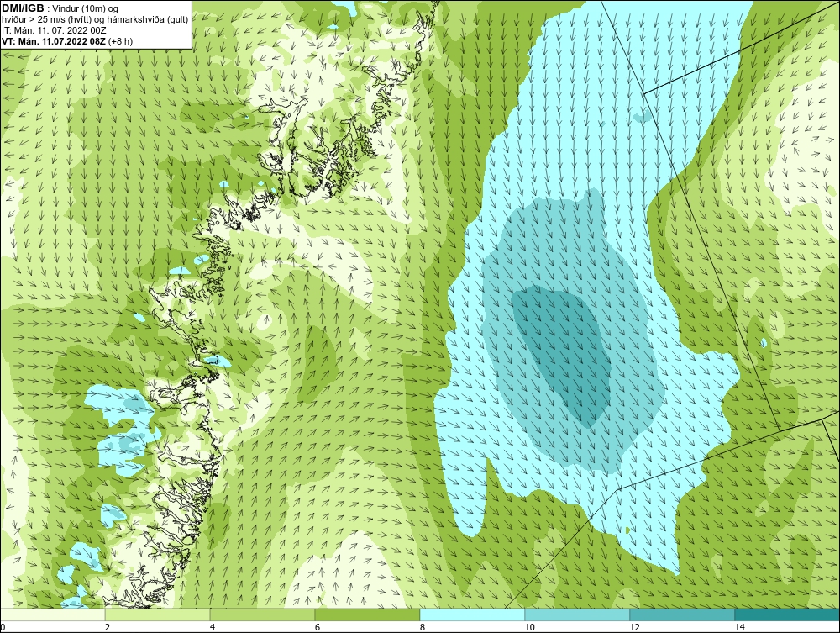
Task: Click the legend tick label '4'
Action: pos(213,627)
